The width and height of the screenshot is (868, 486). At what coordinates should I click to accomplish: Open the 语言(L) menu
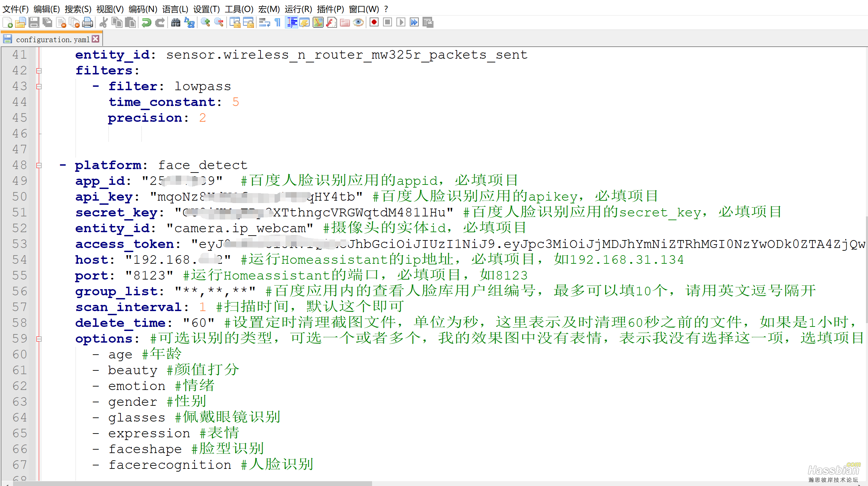[175, 9]
